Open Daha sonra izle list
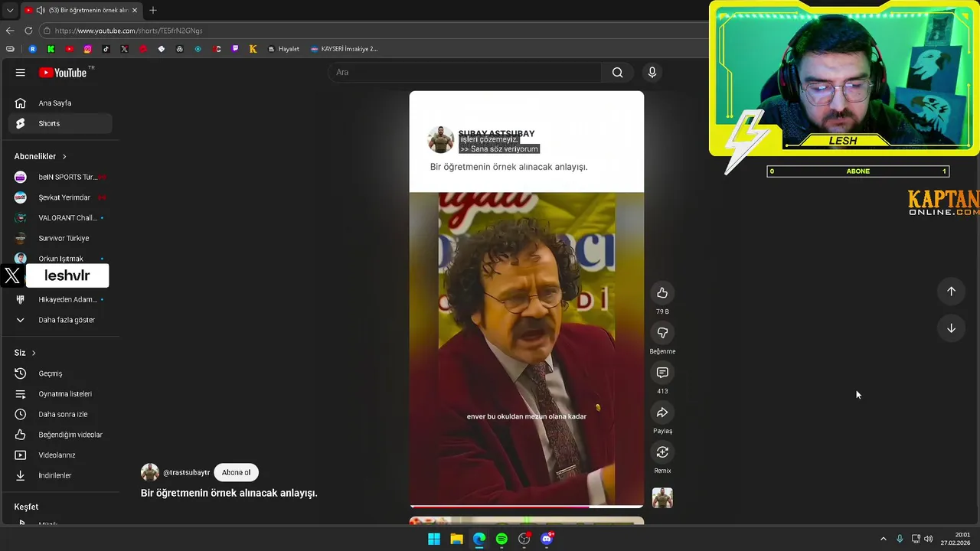980x551 pixels. (x=60, y=414)
